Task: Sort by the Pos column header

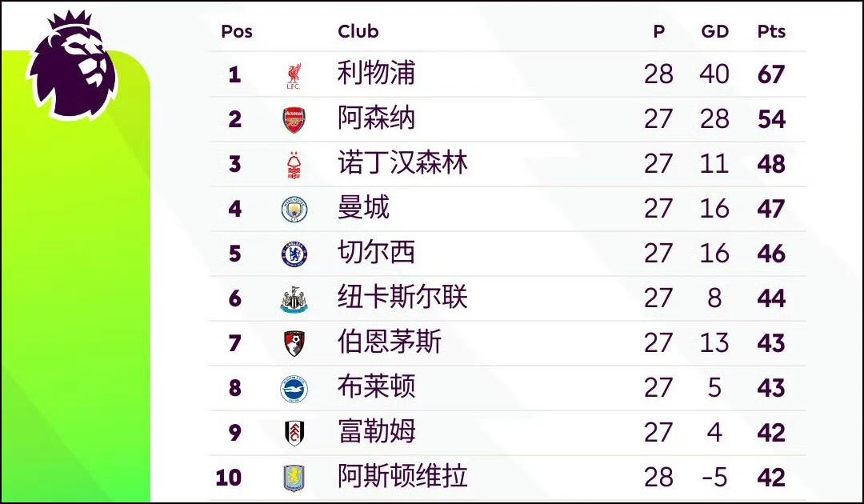Action: point(236,31)
